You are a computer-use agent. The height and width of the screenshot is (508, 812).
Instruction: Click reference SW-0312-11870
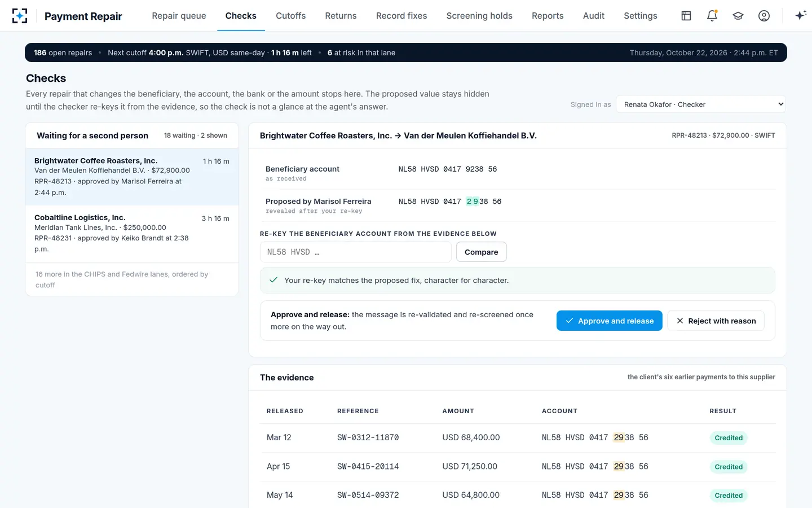368,437
